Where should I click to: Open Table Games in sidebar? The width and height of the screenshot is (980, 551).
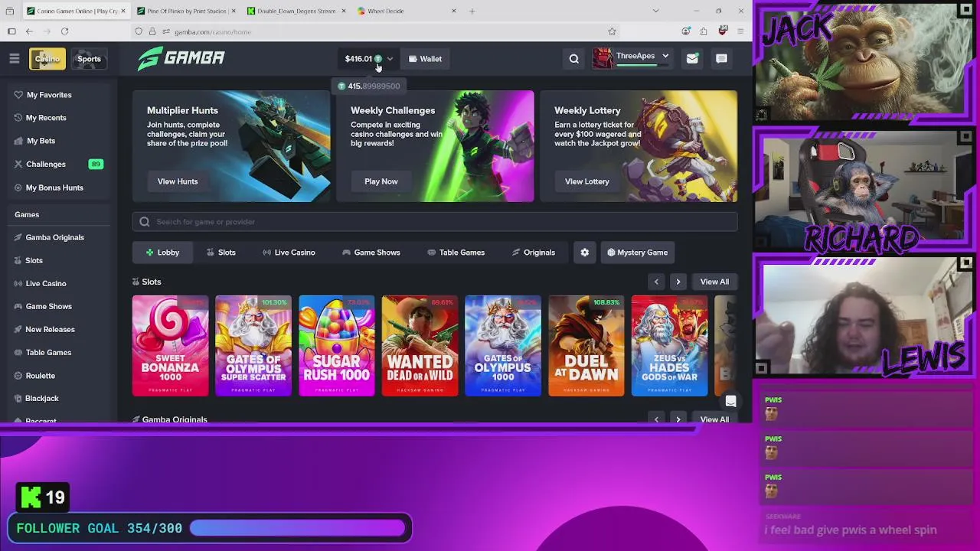[x=48, y=352]
